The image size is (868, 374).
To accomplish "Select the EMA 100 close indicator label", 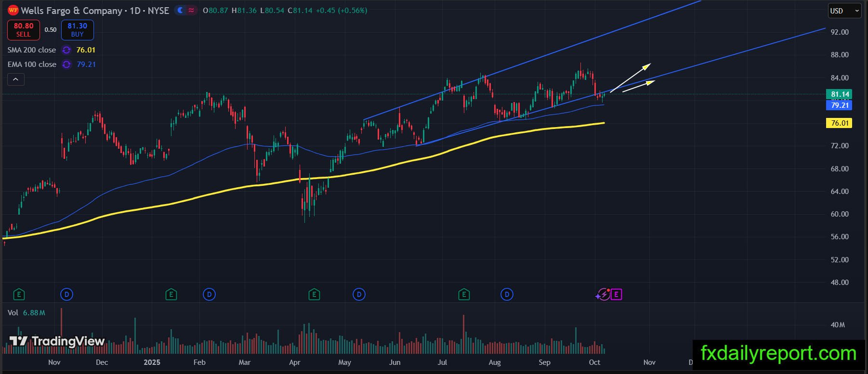I will click(32, 64).
